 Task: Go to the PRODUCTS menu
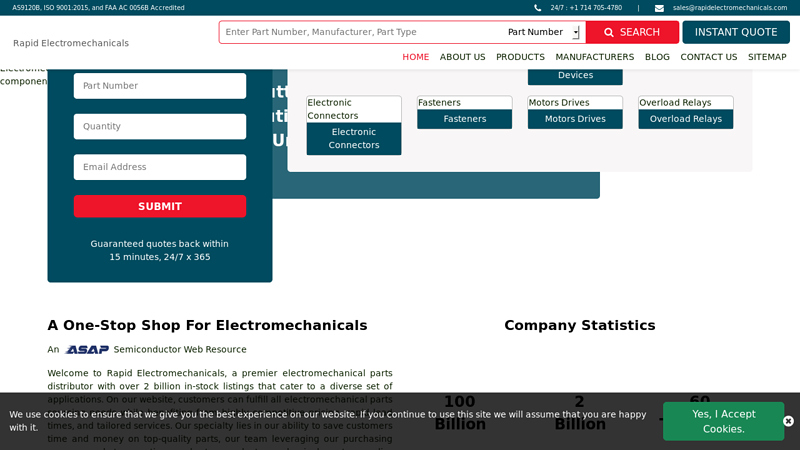click(520, 57)
